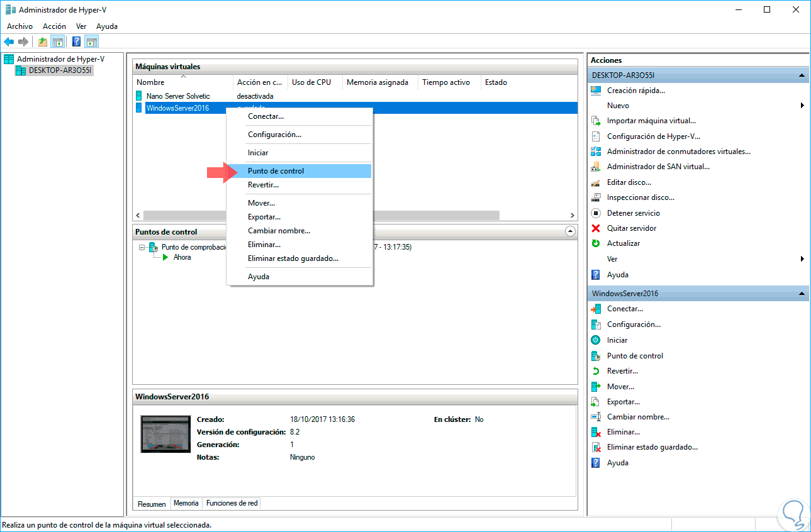The image size is (811, 532).
Task: Click the Exportar icon in Acciones pane
Action: (596, 402)
